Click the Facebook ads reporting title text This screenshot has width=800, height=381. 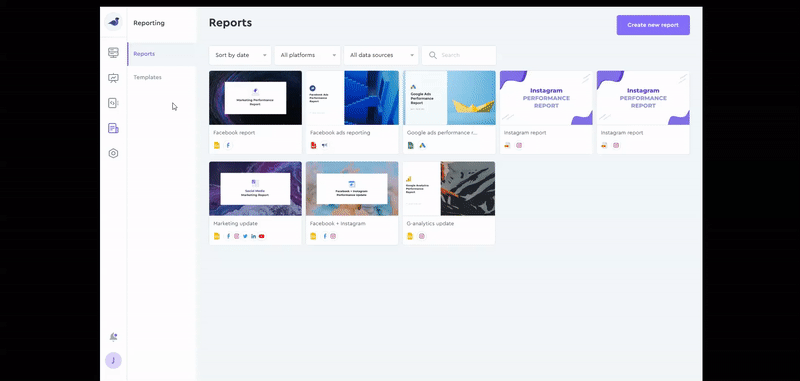[x=340, y=133]
